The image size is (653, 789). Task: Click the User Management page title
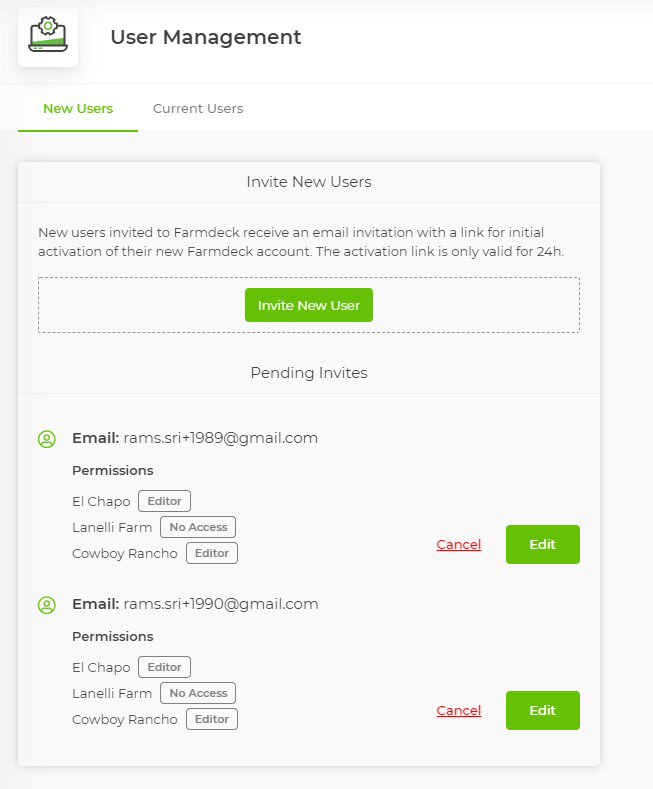[x=205, y=37]
